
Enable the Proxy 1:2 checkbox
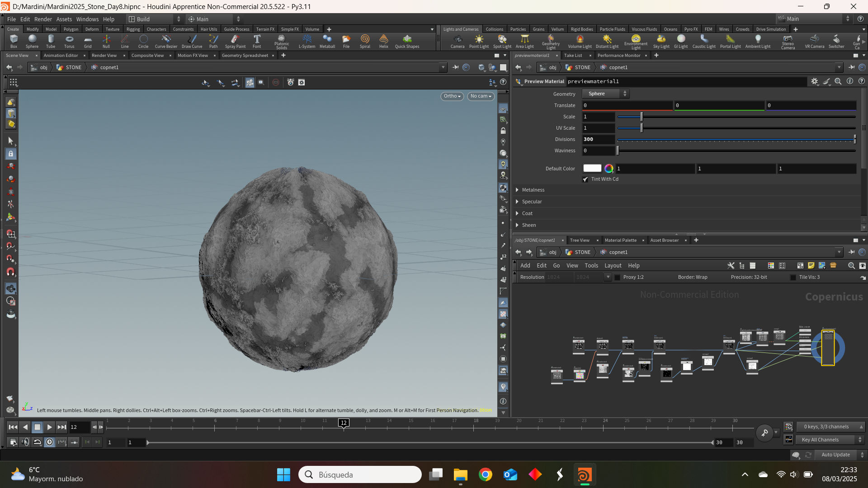pyautogui.click(x=617, y=277)
